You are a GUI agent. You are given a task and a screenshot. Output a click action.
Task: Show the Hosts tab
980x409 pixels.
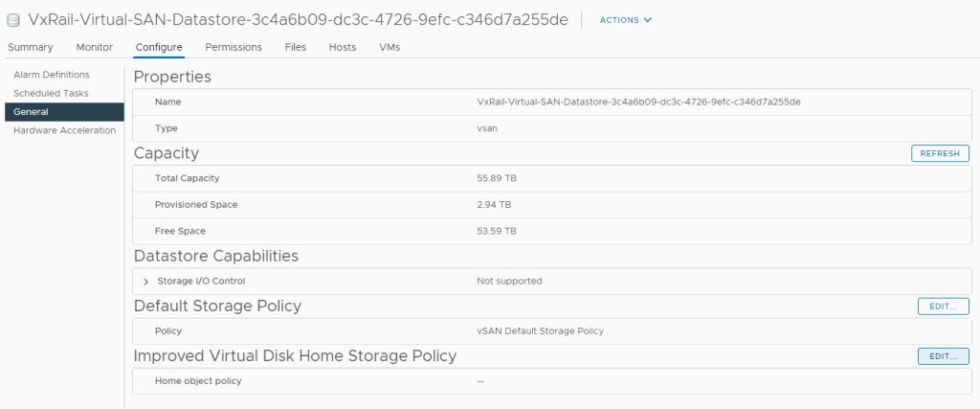[x=343, y=47]
